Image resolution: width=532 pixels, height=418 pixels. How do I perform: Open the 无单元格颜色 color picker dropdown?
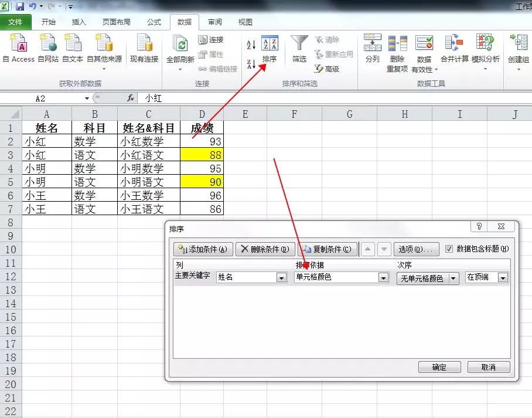[453, 279]
